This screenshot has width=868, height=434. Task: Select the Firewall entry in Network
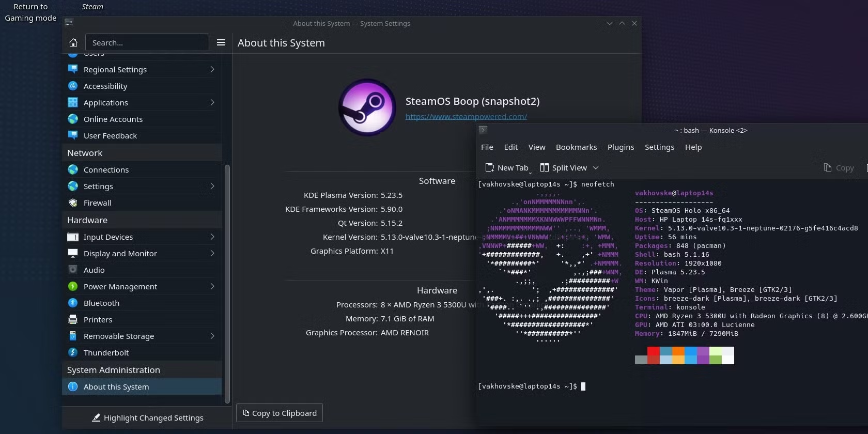pos(97,203)
